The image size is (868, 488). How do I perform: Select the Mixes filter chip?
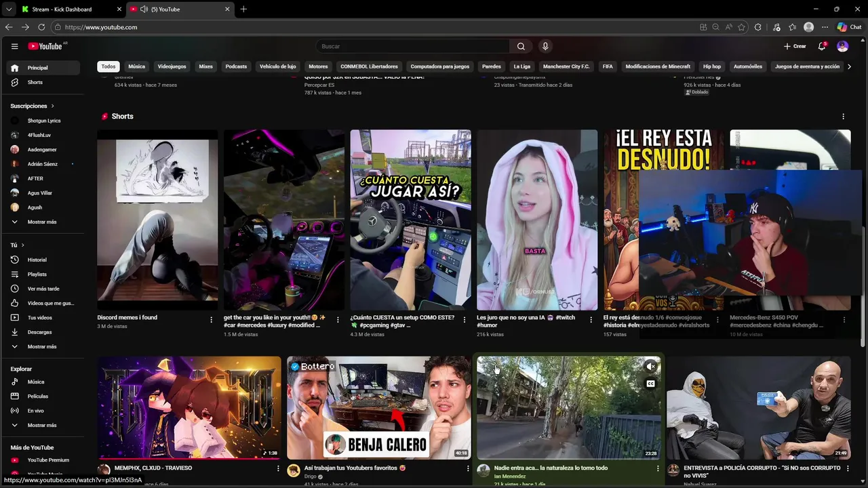[206, 66]
